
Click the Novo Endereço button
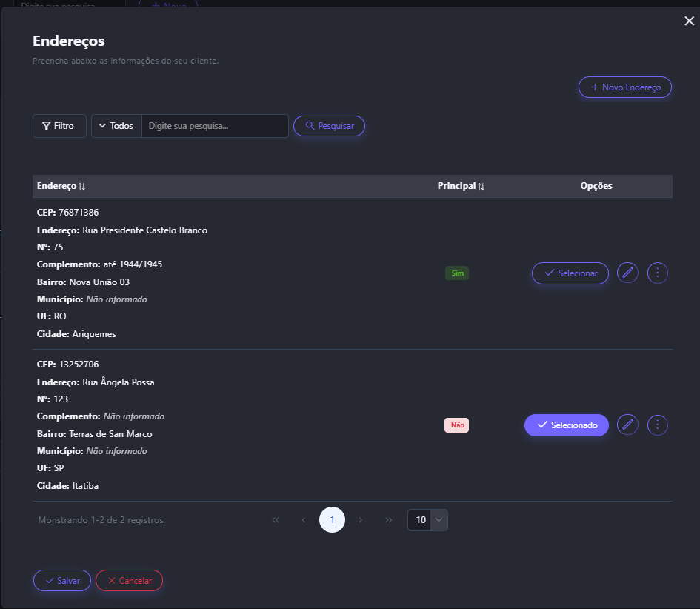pyautogui.click(x=624, y=87)
